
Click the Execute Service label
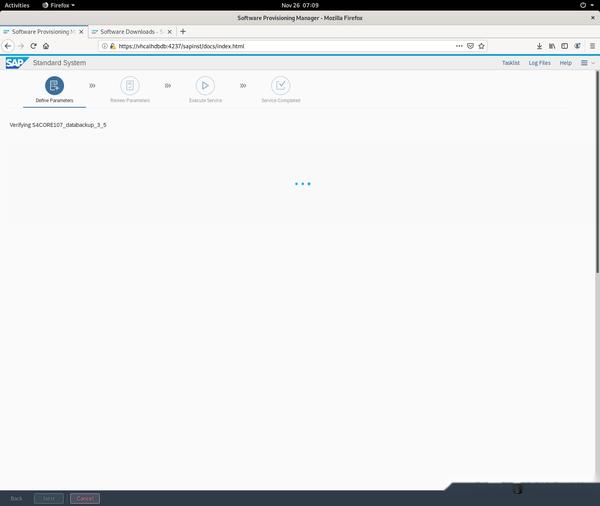click(205, 100)
